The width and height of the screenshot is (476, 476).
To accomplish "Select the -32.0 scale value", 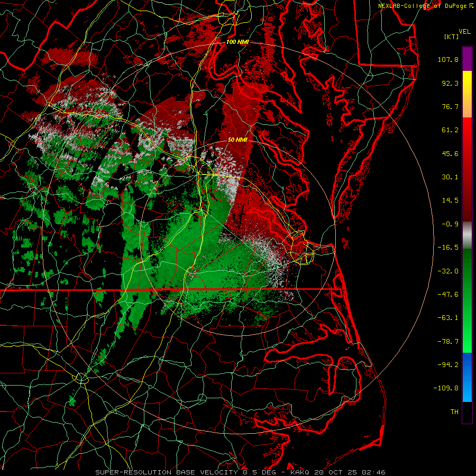I will click(448, 271).
